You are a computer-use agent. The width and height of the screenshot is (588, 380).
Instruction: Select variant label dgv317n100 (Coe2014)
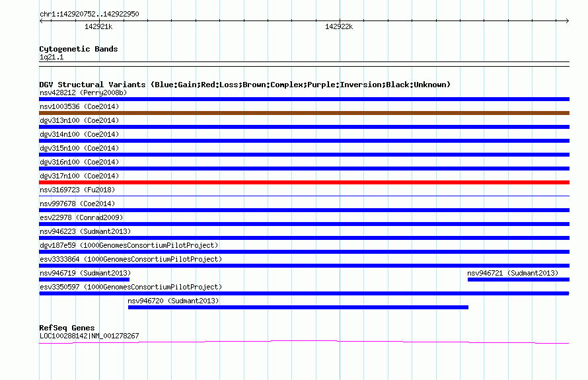[79, 176]
